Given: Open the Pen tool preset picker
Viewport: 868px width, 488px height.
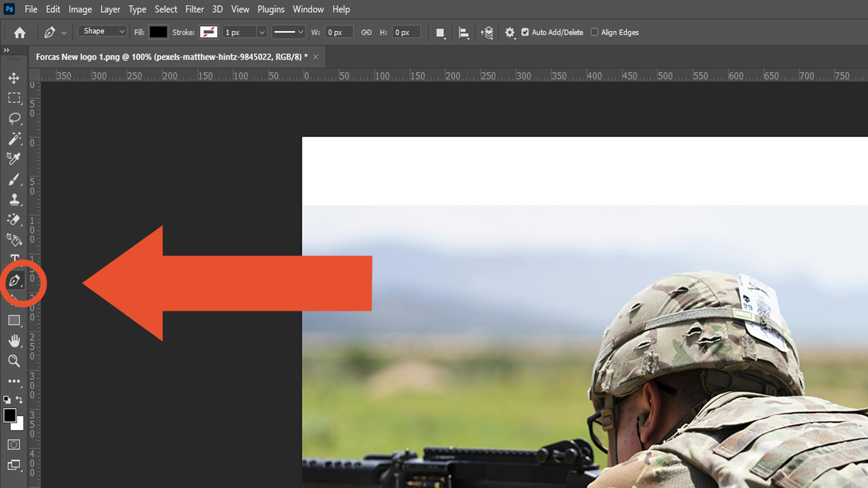Looking at the screenshot, I should 55,32.
